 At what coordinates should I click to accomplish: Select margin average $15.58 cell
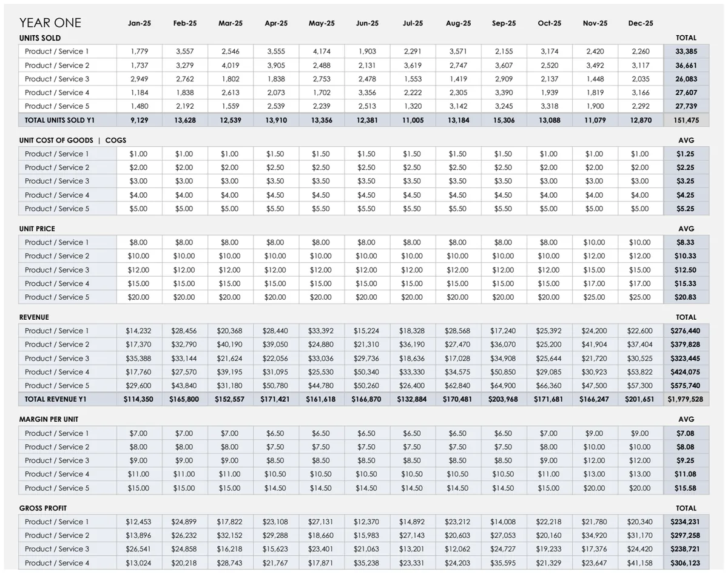coord(686,488)
